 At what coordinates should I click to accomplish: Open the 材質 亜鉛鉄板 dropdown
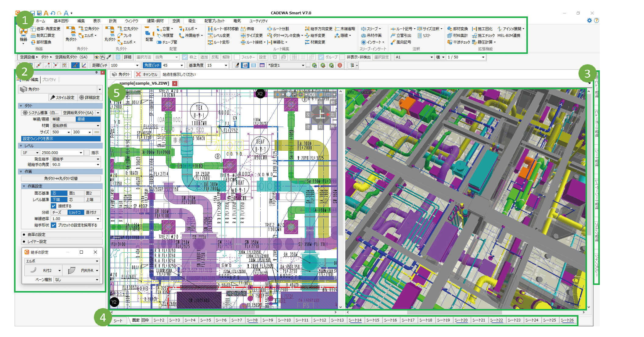coord(98,125)
